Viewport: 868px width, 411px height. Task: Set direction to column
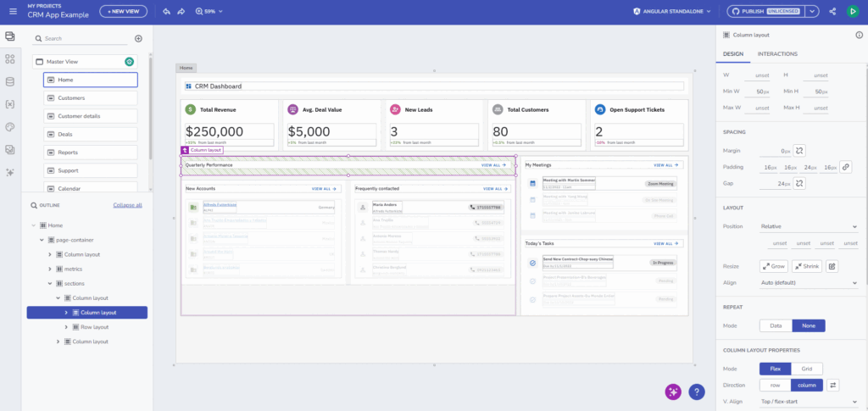coord(807,385)
